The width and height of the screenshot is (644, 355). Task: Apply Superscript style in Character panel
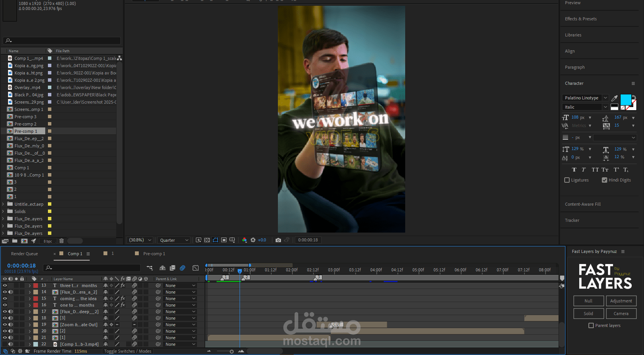[616, 170]
